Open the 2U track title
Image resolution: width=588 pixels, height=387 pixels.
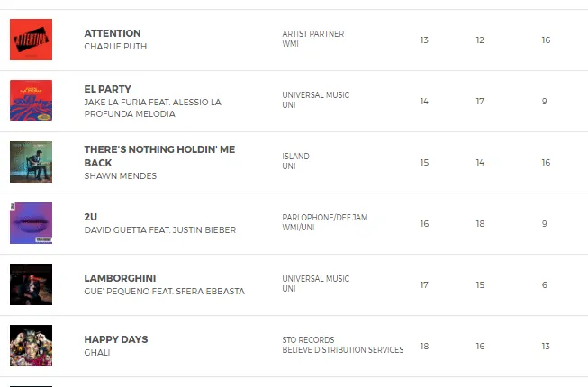tap(90, 217)
